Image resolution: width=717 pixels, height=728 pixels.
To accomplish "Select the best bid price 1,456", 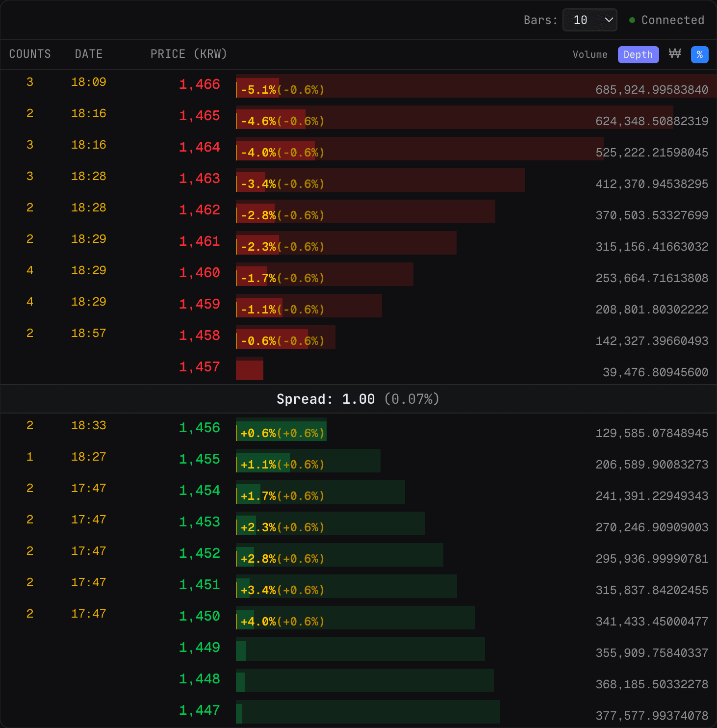I will click(199, 427).
